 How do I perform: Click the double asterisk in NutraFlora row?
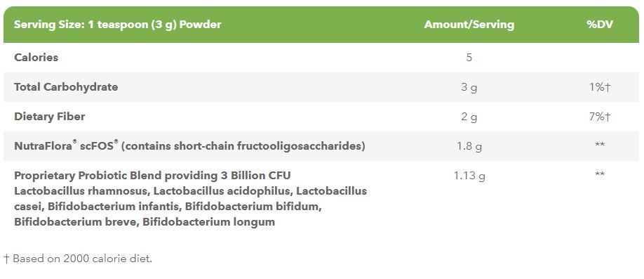[x=600, y=145]
